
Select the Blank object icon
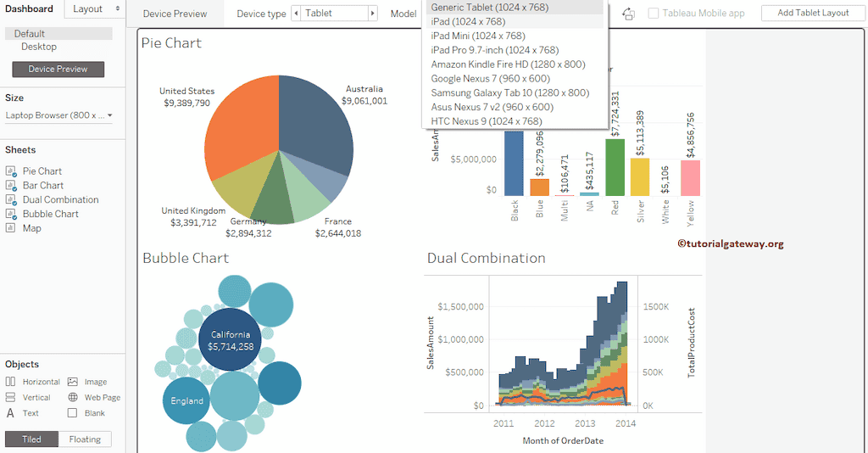point(73,412)
